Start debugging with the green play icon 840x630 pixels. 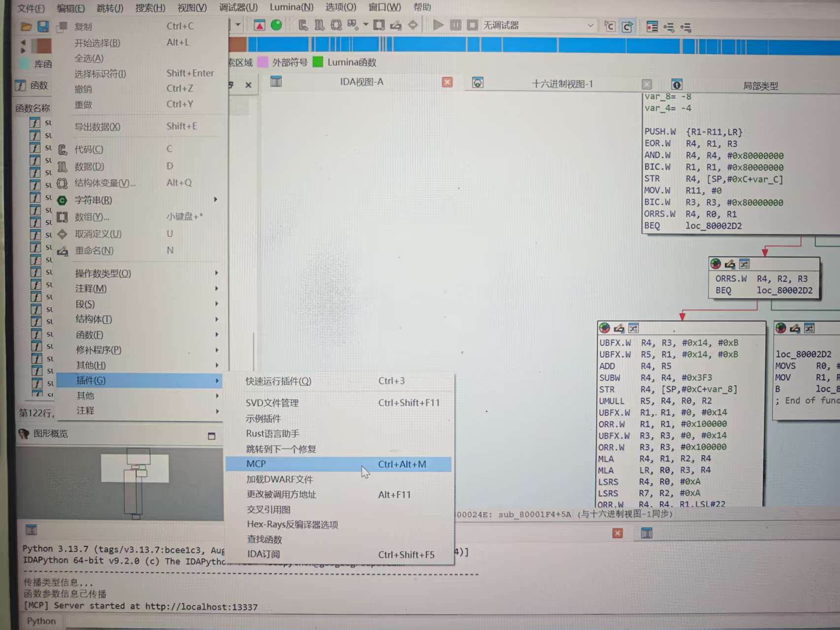[438, 25]
